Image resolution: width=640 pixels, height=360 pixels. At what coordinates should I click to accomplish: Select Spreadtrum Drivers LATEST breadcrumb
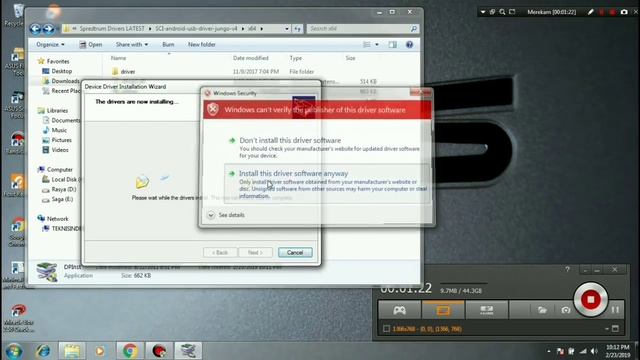tap(112, 29)
